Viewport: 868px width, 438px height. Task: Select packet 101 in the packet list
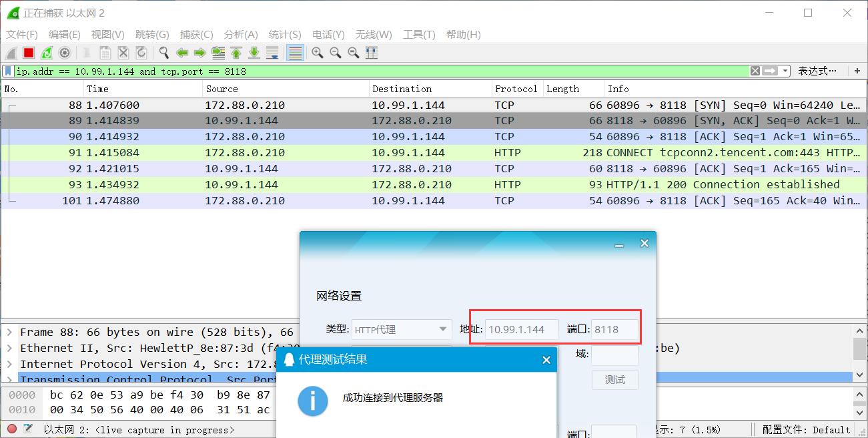point(434,201)
